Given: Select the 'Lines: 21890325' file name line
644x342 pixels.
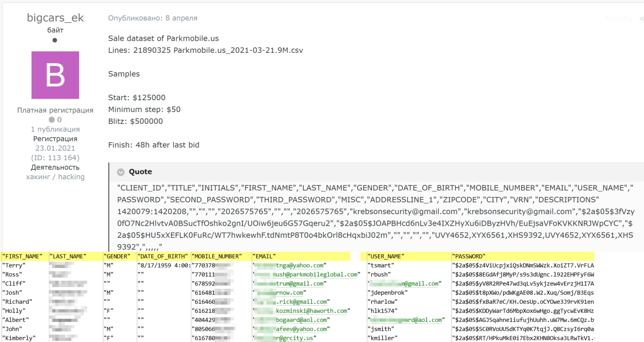Looking at the screenshot, I should [x=205, y=50].
